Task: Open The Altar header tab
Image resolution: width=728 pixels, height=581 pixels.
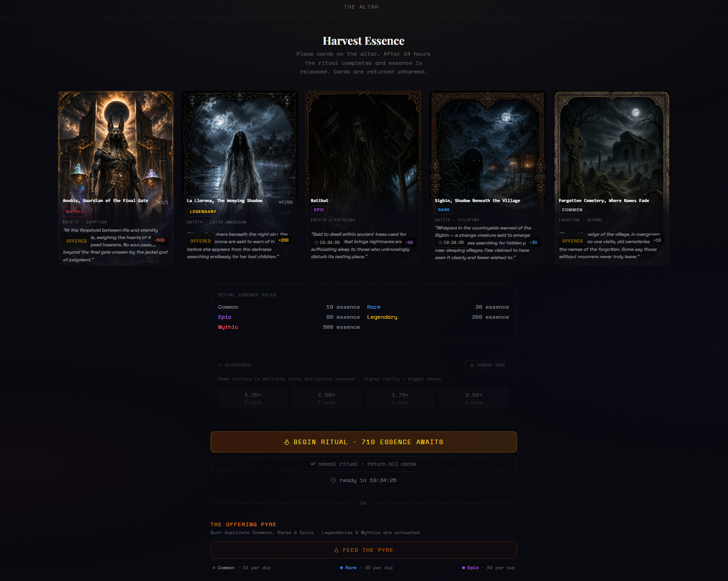Action: click(361, 7)
